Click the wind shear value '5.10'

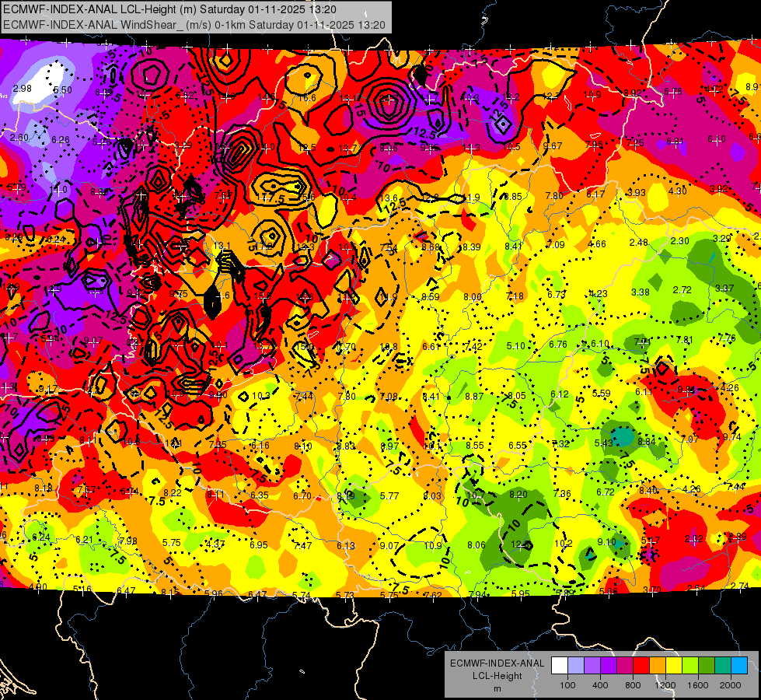(x=516, y=345)
